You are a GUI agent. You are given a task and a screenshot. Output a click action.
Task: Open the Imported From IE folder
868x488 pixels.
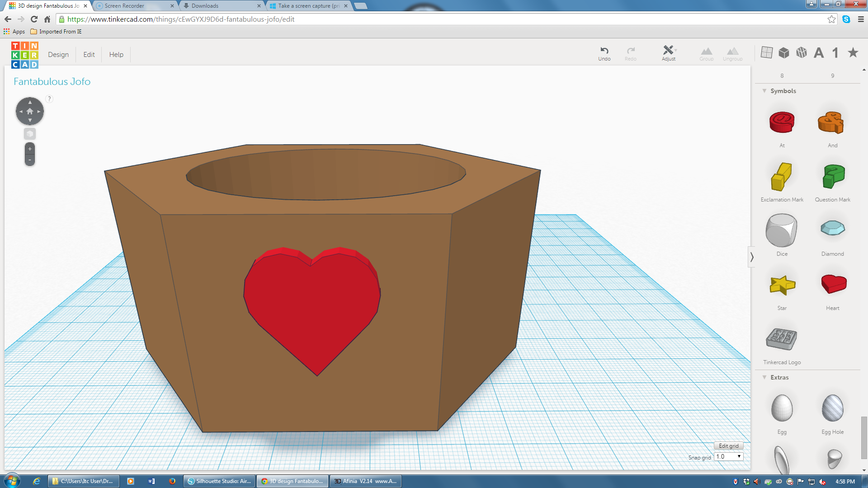(56, 32)
